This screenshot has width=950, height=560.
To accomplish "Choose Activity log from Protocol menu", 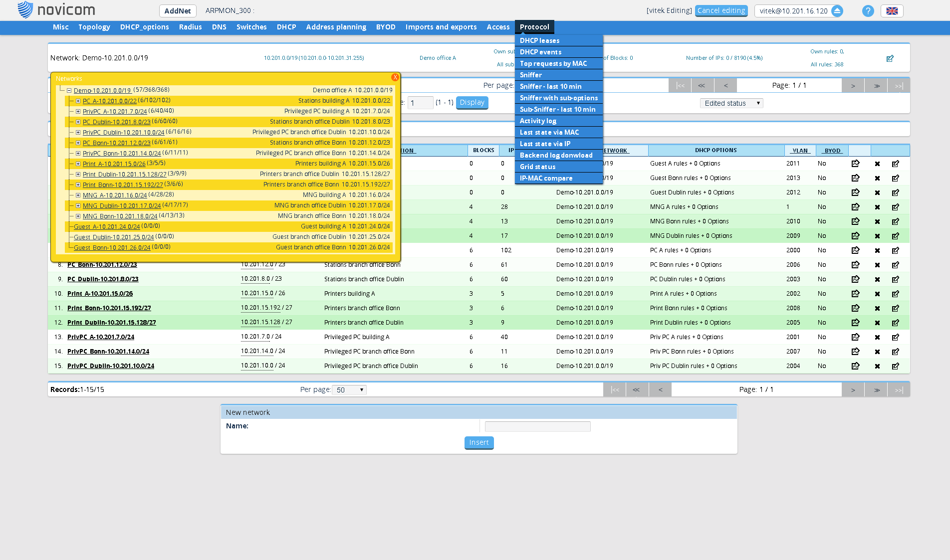I will (538, 121).
